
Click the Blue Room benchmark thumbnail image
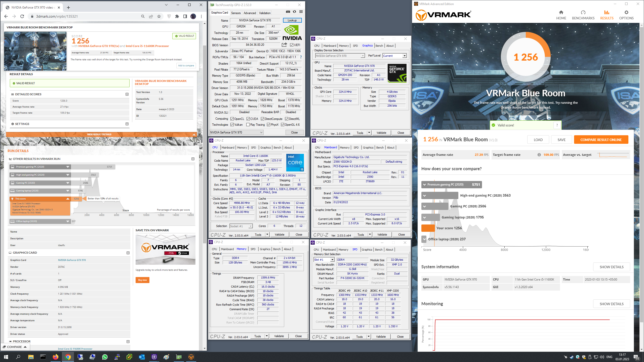pyautogui.click(x=35, y=51)
